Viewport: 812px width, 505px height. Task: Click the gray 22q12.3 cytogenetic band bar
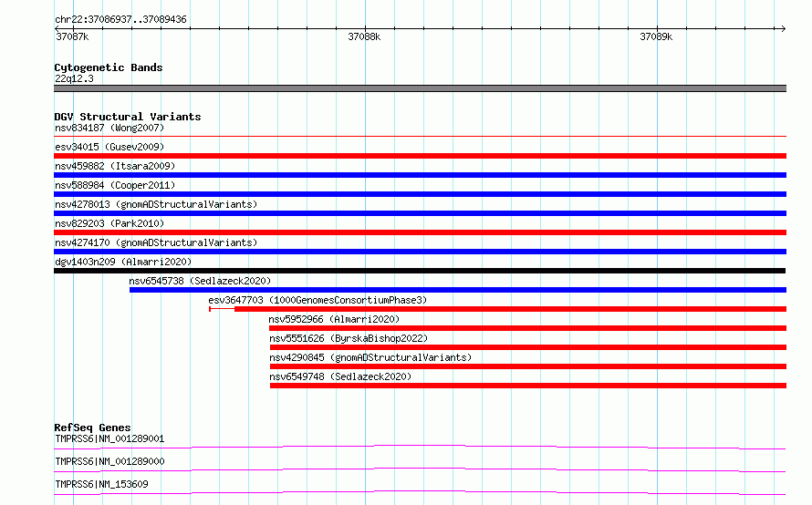point(420,88)
